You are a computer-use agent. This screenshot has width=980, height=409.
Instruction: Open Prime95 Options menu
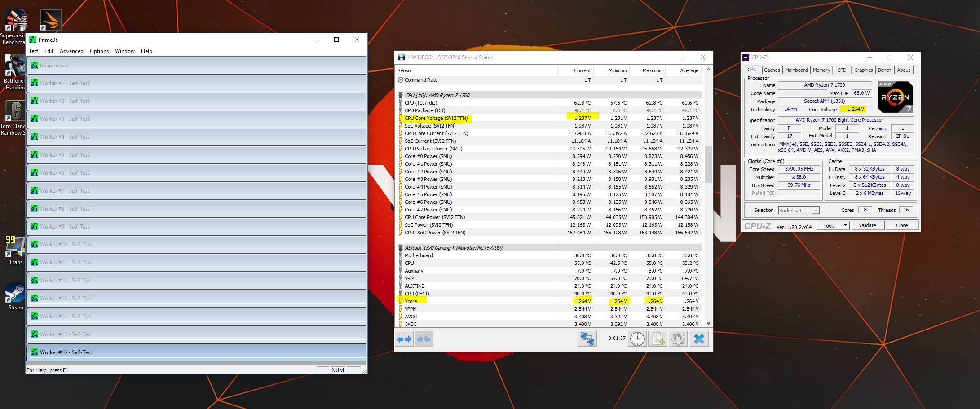[99, 51]
